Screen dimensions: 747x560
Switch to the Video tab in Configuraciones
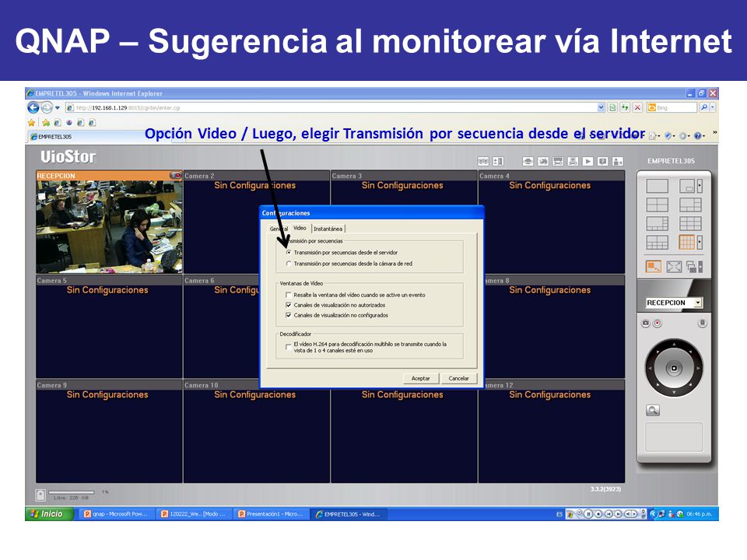pyautogui.click(x=300, y=228)
